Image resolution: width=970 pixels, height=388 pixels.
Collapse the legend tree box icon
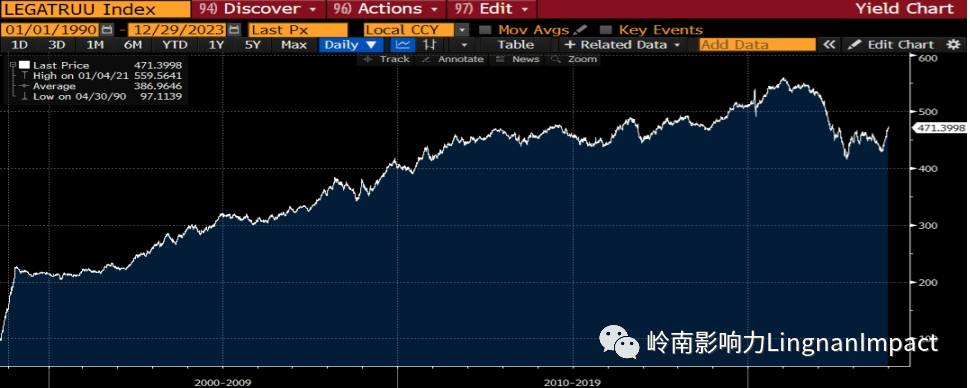(13, 64)
